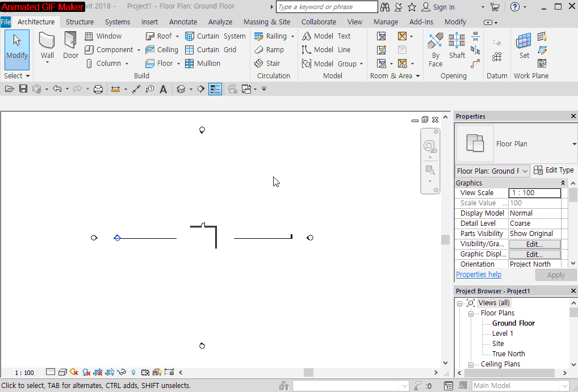Viewport: 578px width, 392px height.
Task: Toggle Properties palette button in status bar
Action: 449,386
